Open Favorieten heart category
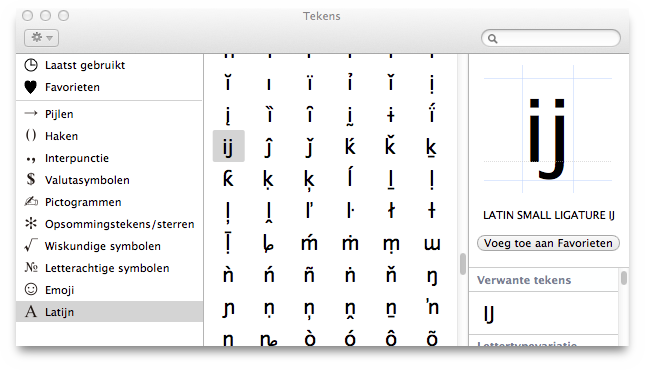 coord(109,87)
